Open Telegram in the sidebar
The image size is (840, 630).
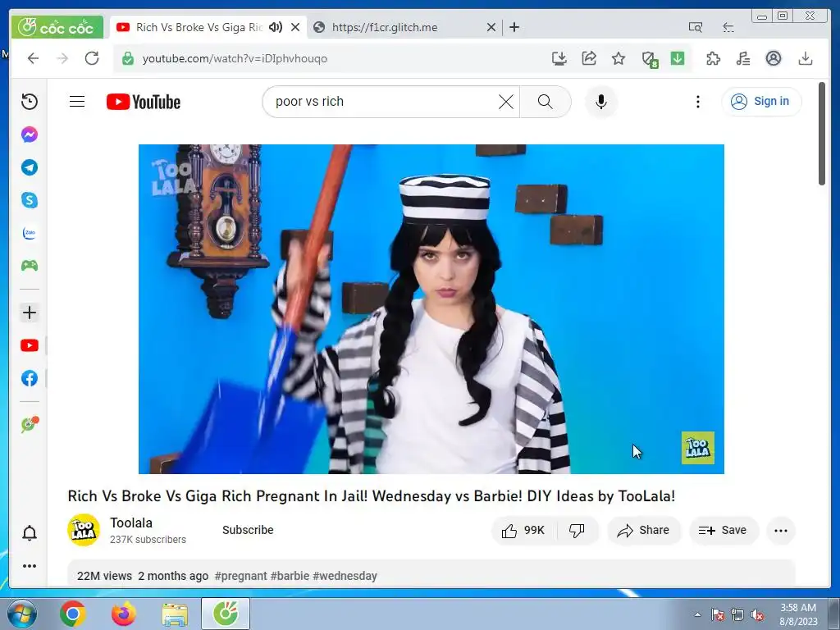[x=30, y=167]
